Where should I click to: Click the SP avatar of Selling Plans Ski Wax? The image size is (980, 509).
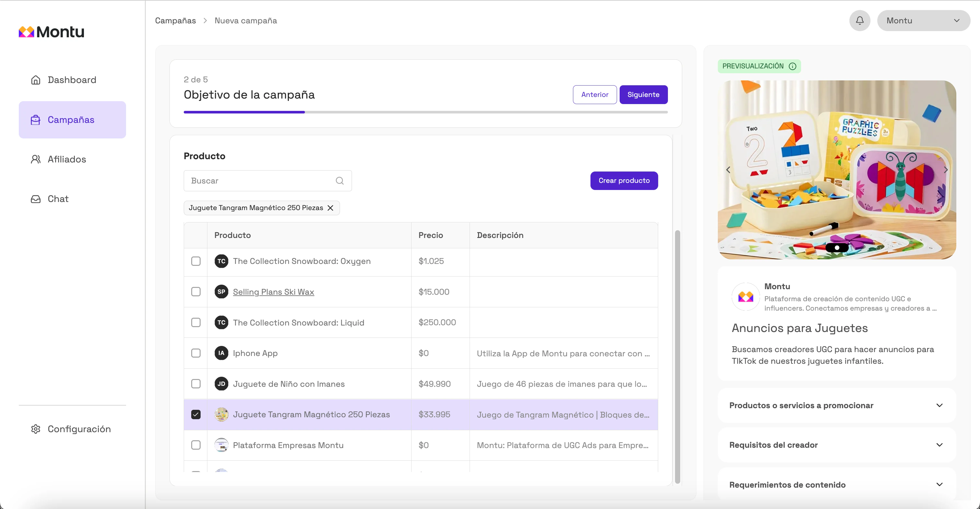point(221,291)
